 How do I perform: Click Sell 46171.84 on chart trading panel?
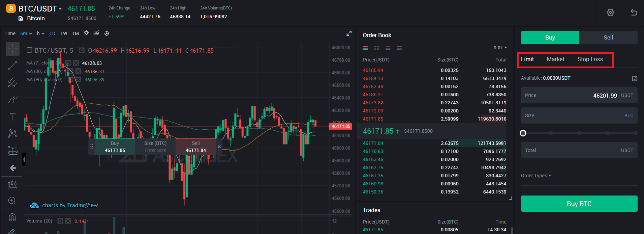tap(195, 147)
